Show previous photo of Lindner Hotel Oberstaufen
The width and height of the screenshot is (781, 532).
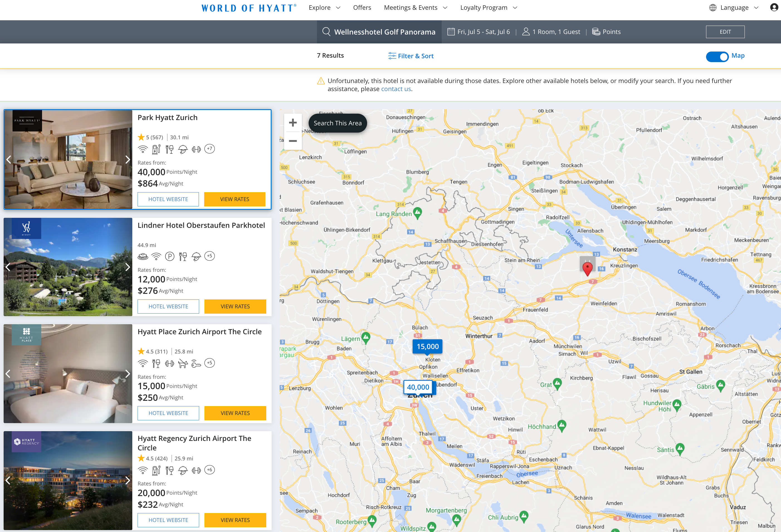(x=8, y=267)
